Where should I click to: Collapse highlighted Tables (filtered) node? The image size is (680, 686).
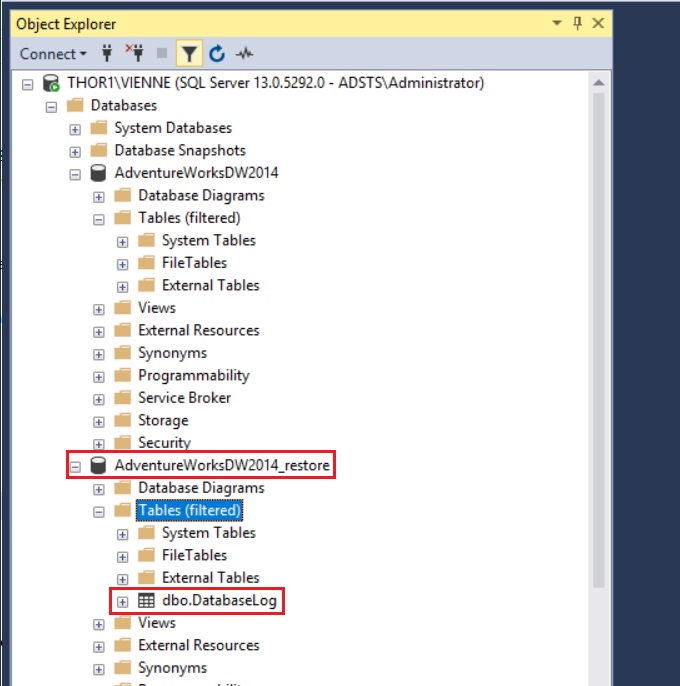pyautogui.click(x=98, y=512)
